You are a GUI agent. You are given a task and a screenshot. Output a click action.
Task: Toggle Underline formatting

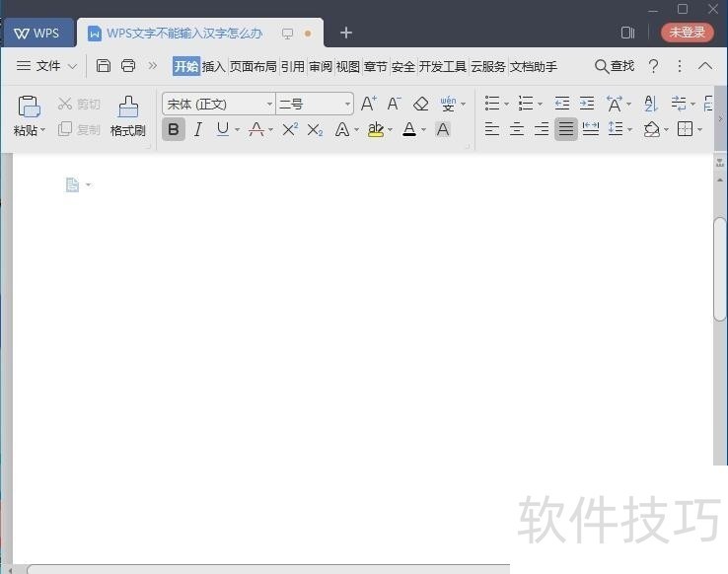[222, 129]
